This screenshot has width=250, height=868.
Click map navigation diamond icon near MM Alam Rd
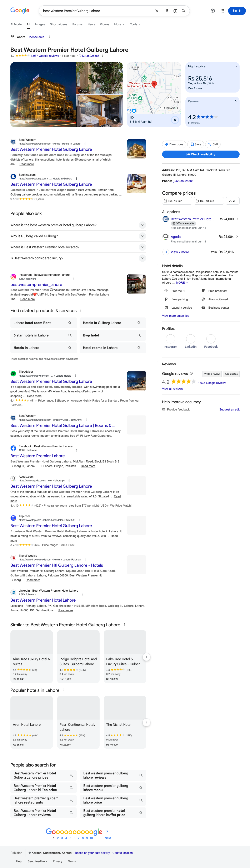click(x=175, y=120)
